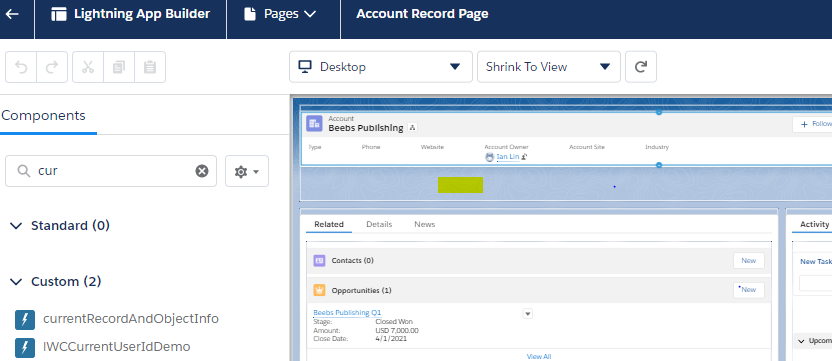Click the Closed Won stage value
The image size is (832, 361).
[x=394, y=322]
